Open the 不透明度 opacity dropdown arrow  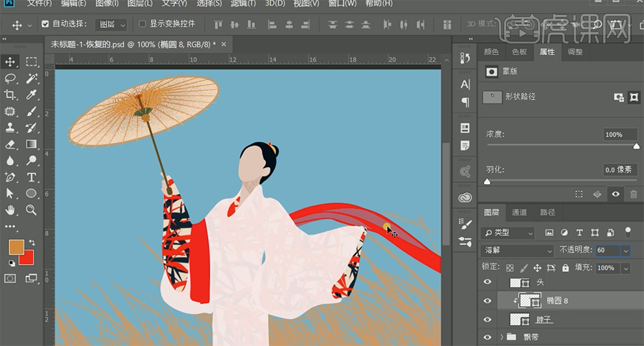626,250
